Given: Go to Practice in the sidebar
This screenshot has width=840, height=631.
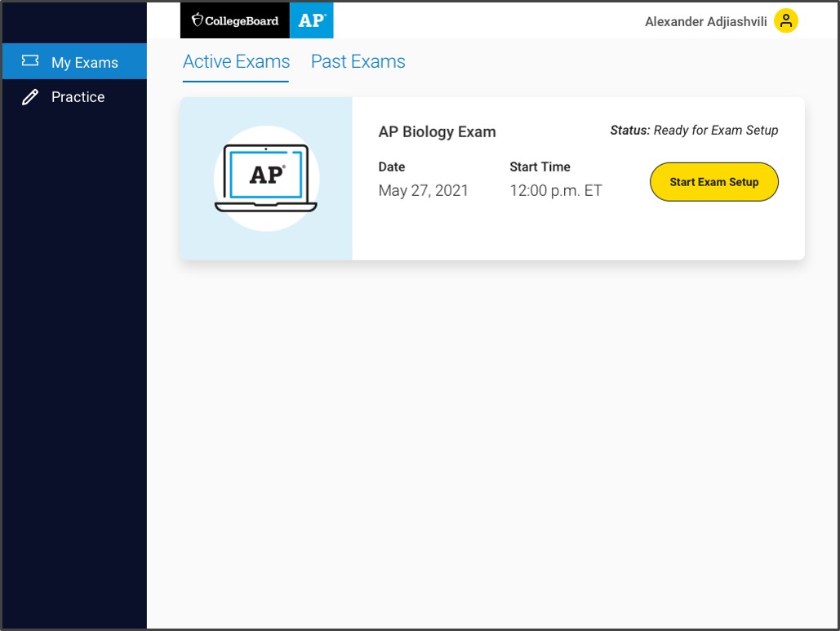Looking at the screenshot, I should point(78,96).
